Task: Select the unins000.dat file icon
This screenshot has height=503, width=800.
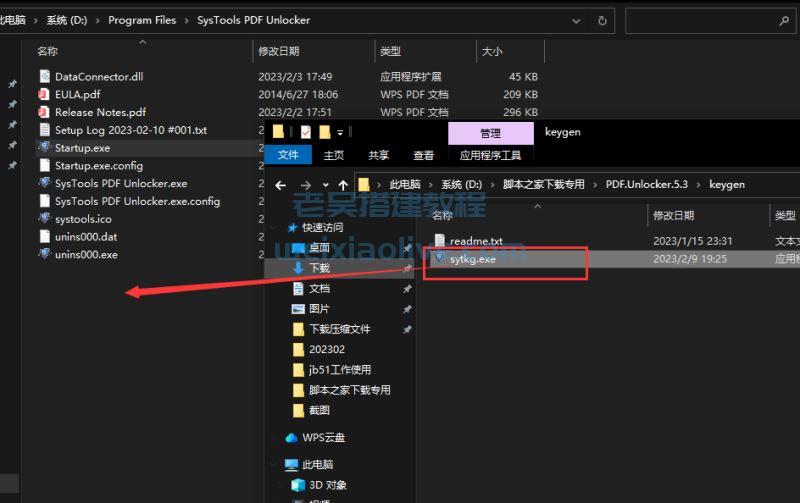Action: point(45,237)
